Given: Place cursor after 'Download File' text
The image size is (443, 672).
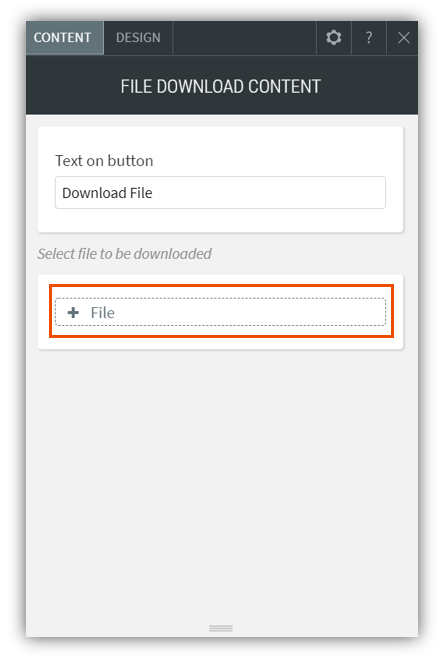Looking at the screenshot, I should tap(154, 193).
